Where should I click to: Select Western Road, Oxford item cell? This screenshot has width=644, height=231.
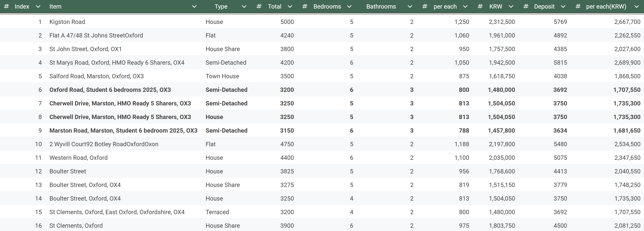point(78,158)
